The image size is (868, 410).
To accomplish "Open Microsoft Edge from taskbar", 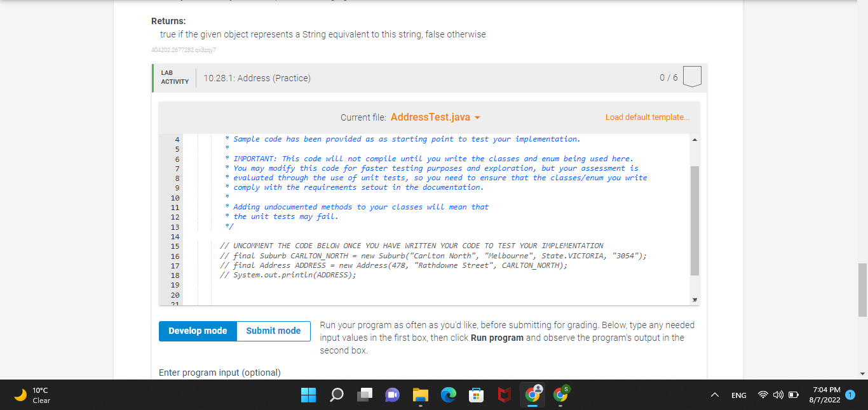I will (449, 395).
